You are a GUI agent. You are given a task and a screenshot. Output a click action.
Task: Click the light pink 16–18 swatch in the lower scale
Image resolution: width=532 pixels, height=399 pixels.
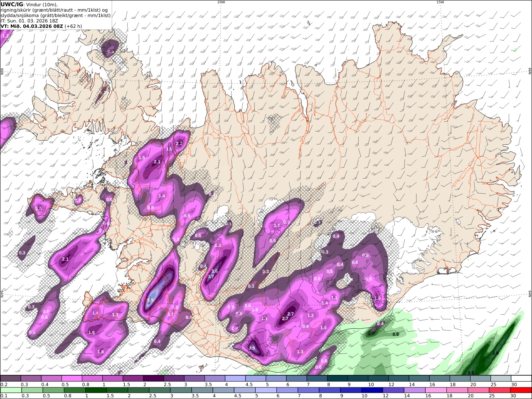click(436, 390)
